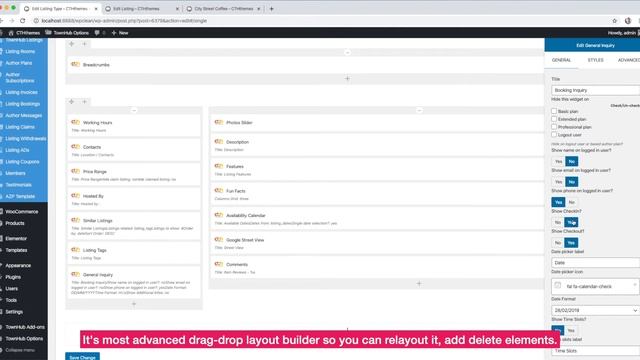Add element below Breadcrumbs row
640x360 pixels.
pos(347,78)
